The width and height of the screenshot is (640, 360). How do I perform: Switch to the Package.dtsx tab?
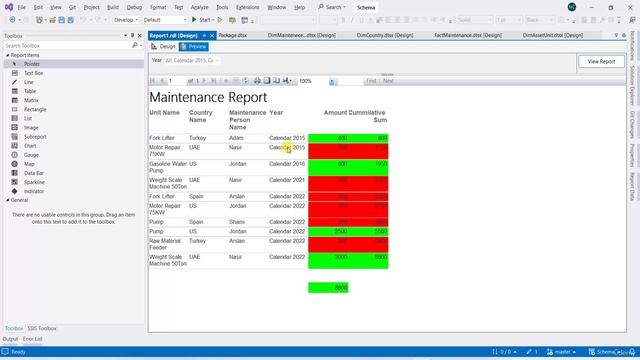[232, 36]
